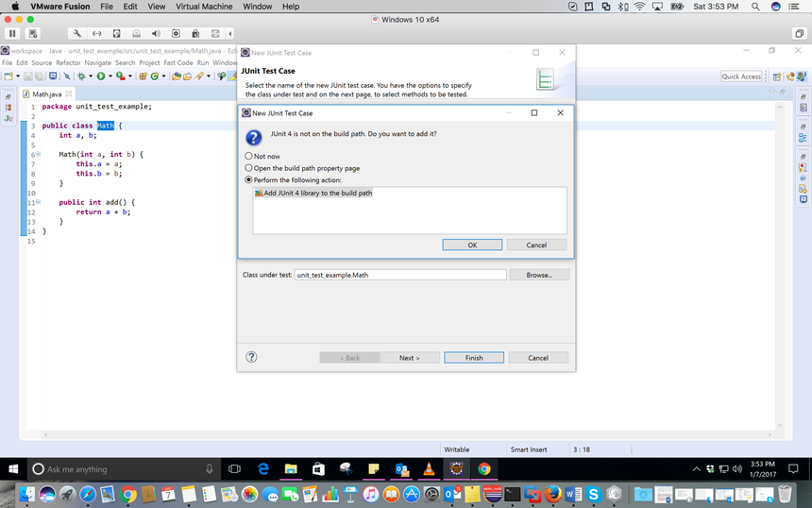Click OK to add JUnit 4
This screenshot has width=812, height=508.
tap(472, 245)
